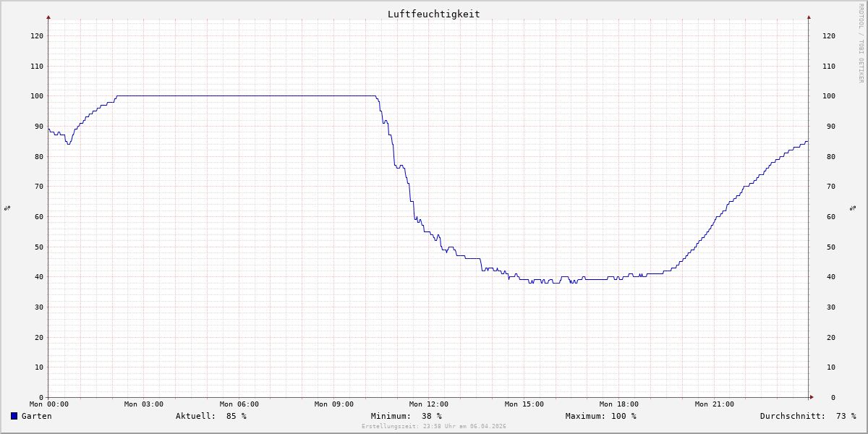Click the Aktuell 85 % value
Screen dimensions: 868x434
210,416
